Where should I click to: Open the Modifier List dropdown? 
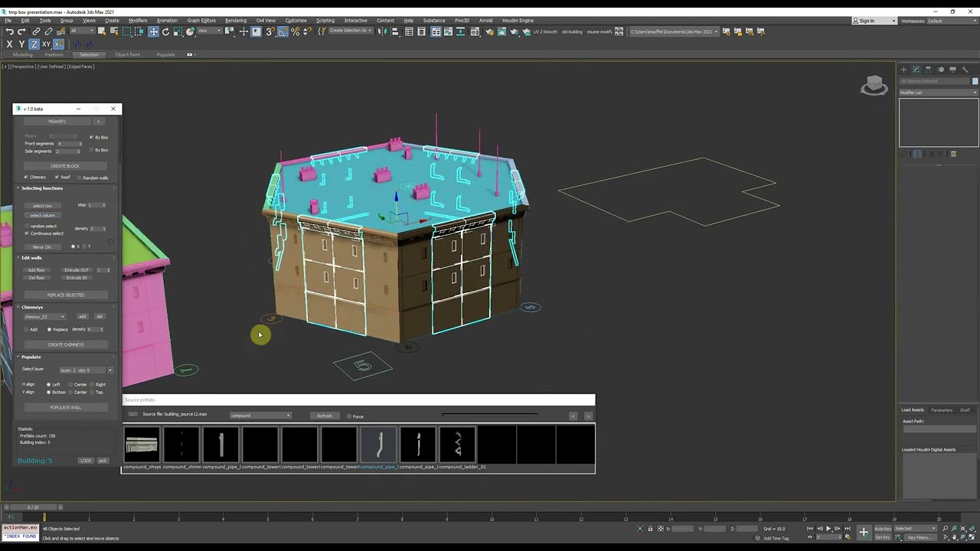tap(939, 93)
